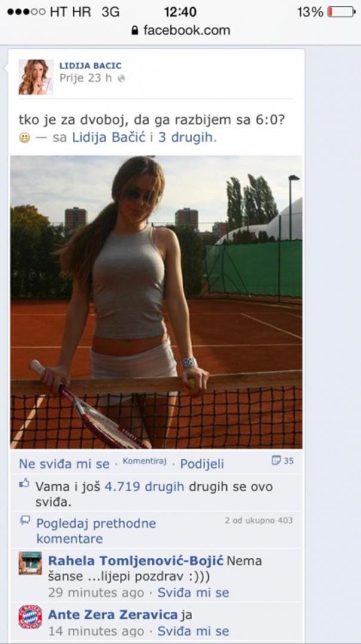Open the Bayern logo commenter avatar
This screenshot has width=361, height=644.
[30, 617]
